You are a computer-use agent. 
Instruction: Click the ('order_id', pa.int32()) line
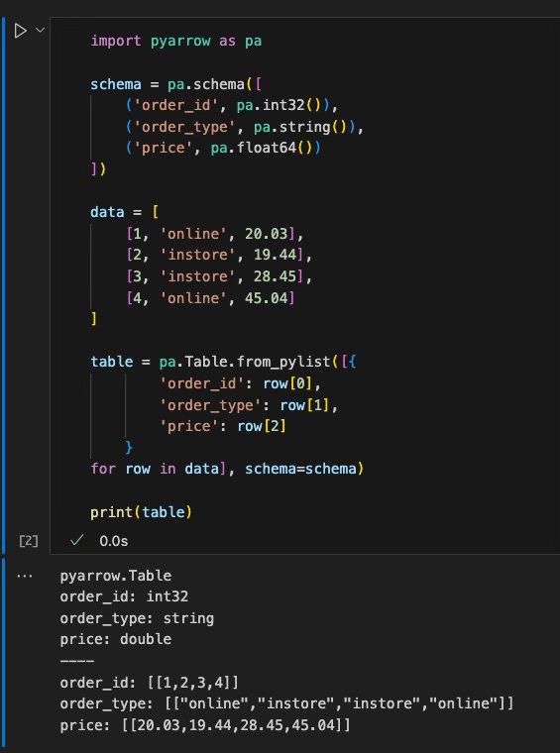pyautogui.click(x=232, y=105)
